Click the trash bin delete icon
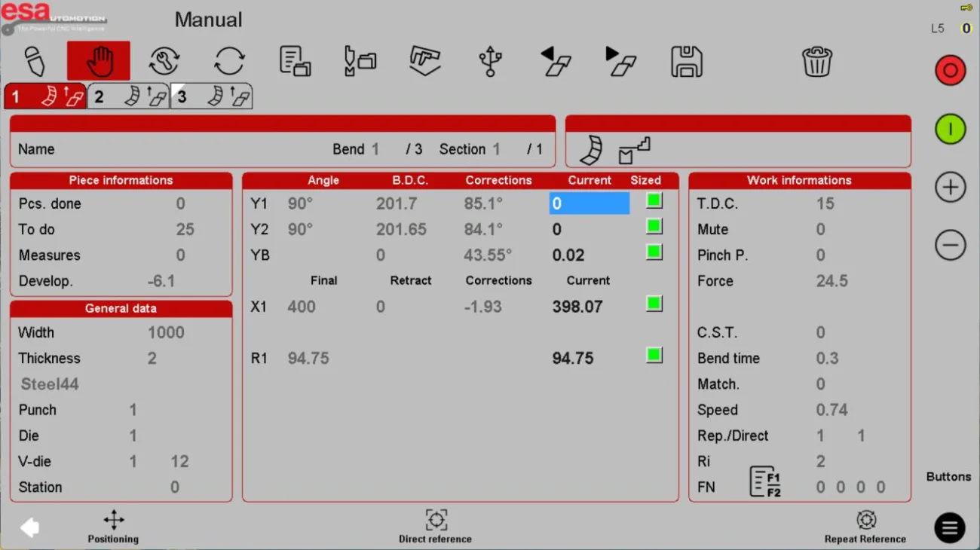This screenshot has width=980, height=550. (x=817, y=61)
